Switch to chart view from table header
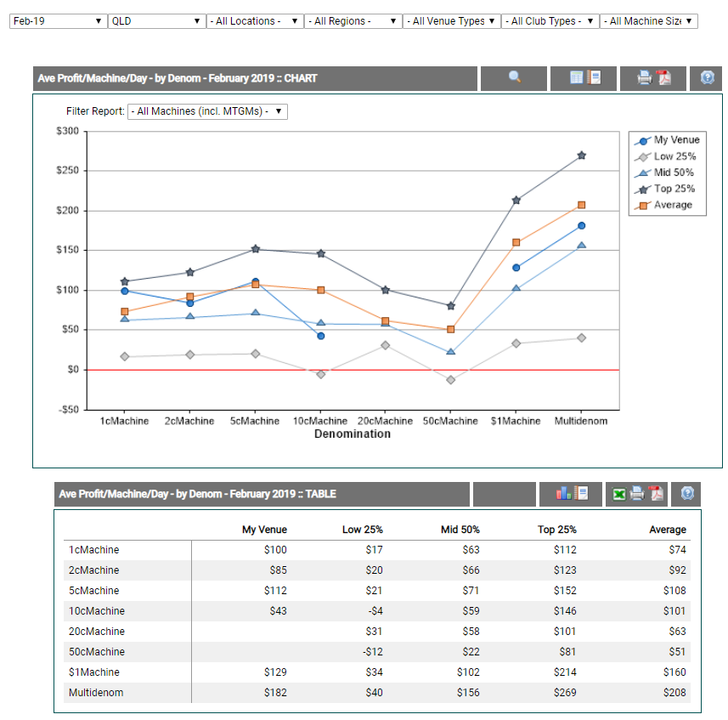 click(x=572, y=494)
